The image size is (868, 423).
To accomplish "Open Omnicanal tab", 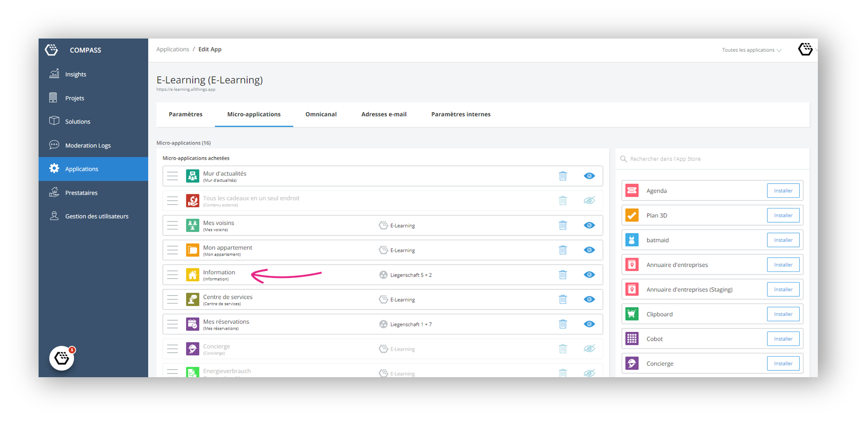I will 321,114.
